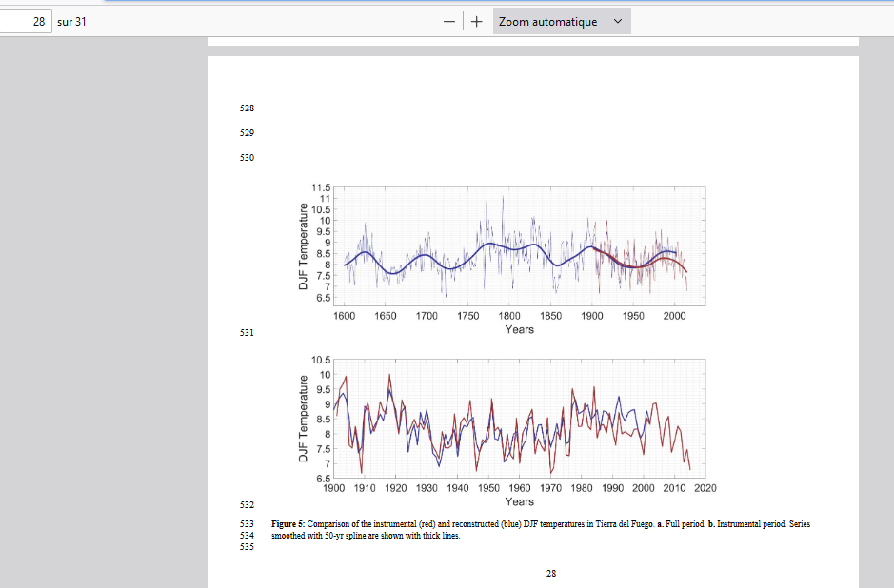
Task: Click the 'Years' label under the bottom chart
Action: click(x=519, y=501)
